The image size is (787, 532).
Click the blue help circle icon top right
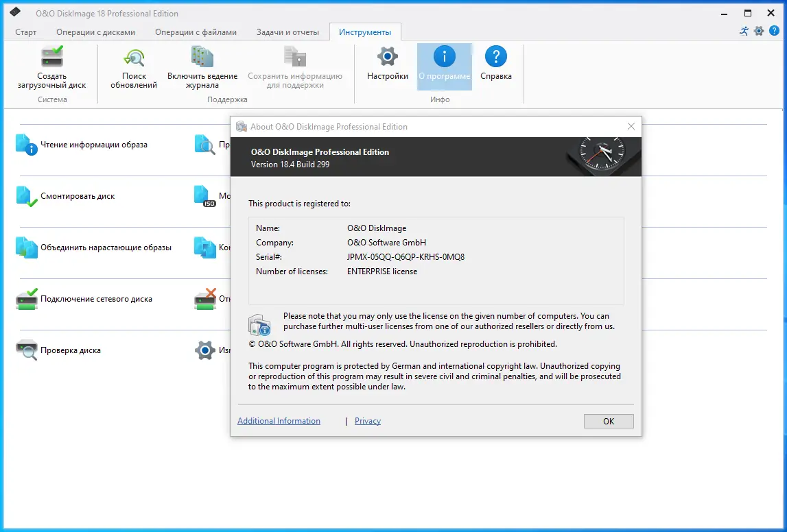pyautogui.click(x=775, y=30)
